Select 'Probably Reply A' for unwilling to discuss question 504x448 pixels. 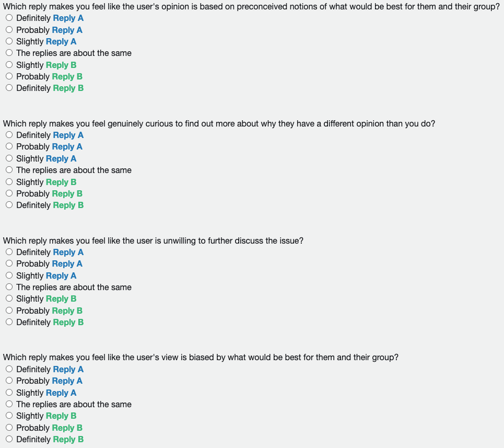tap(9, 263)
